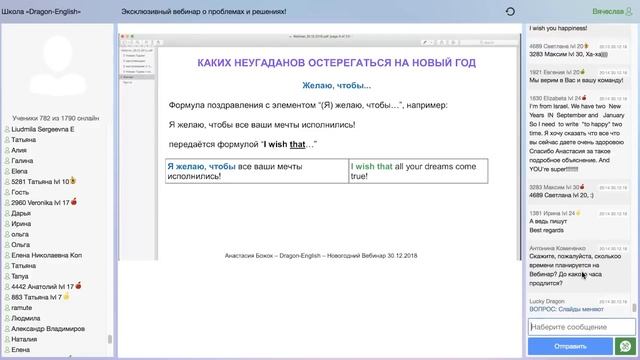Image resolution: width=640 pixels, height=360 pixels.
Task: Click the 'Best regards' chat line
Action: (546, 230)
